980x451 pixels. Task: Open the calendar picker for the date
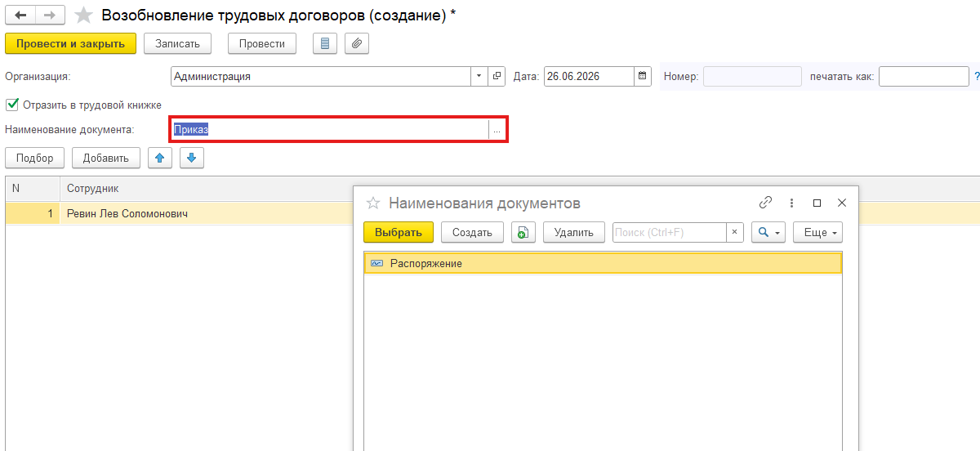tap(643, 76)
